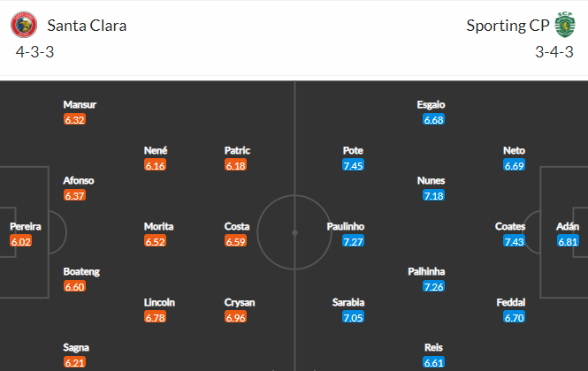Open player Paulinho's profile
This screenshot has height=371, width=588.
pyautogui.click(x=345, y=226)
